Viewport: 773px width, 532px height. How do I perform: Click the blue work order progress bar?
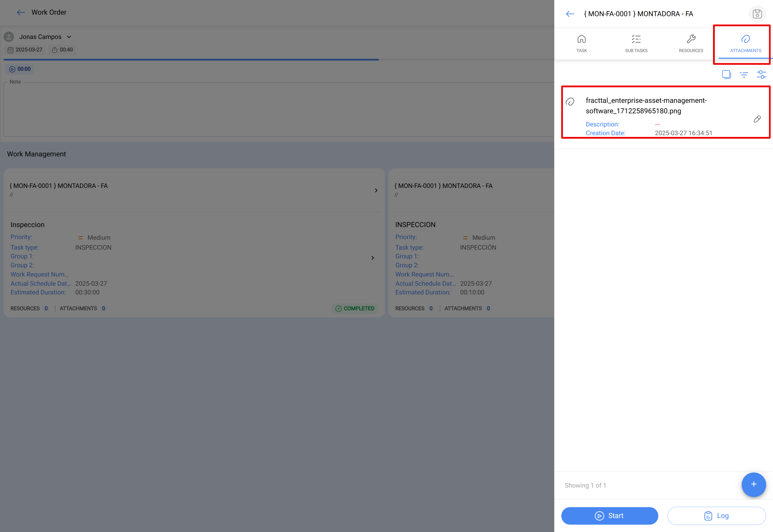pyautogui.click(x=191, y=60)
